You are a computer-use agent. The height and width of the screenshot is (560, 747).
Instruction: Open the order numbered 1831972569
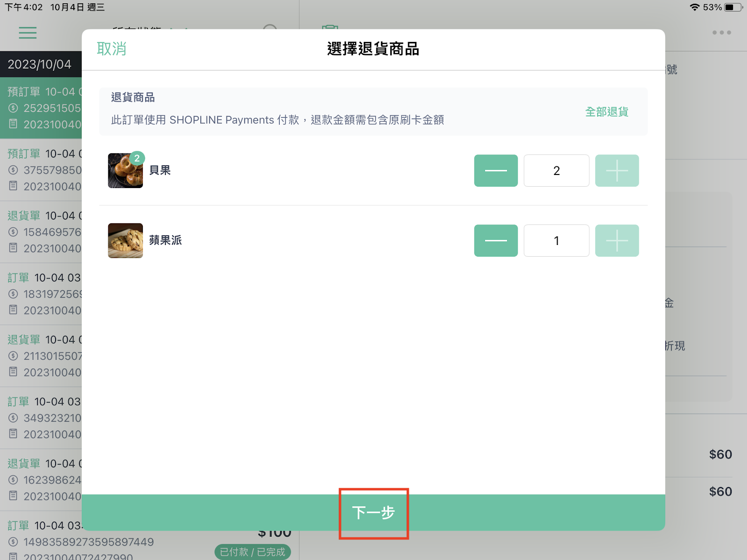[x=41, y=294]
